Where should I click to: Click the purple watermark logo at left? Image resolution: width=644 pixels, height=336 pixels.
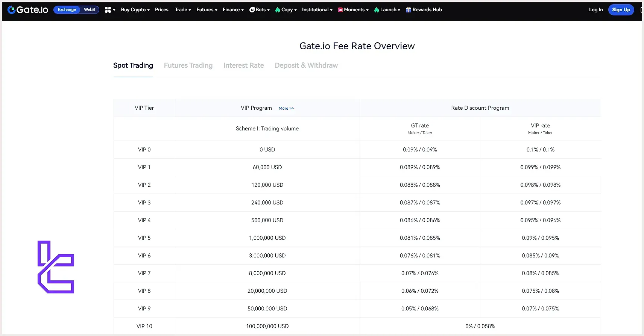[x=56, y=267]
